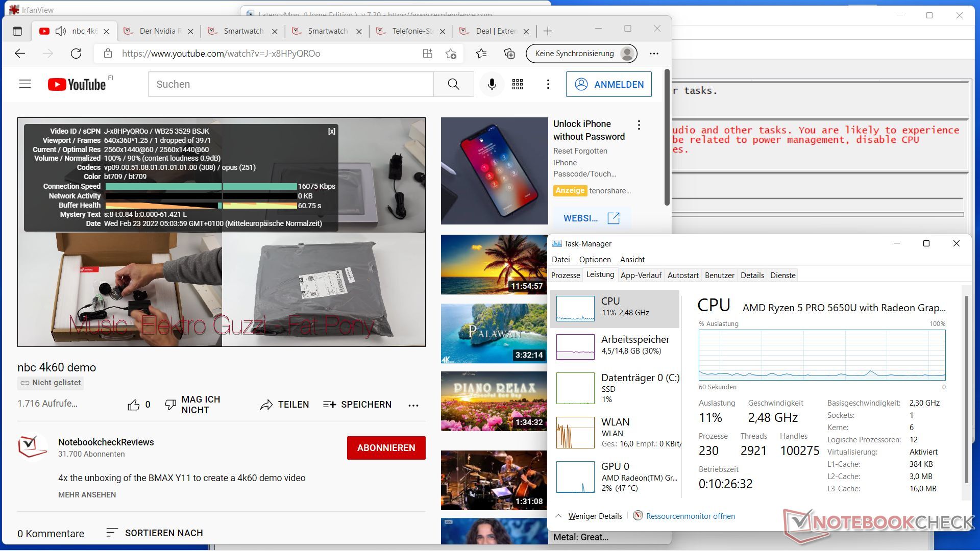Viewport: 980px width, 551px height.
Task: Click the like thumbs-up icon
Action: (133, 405)
